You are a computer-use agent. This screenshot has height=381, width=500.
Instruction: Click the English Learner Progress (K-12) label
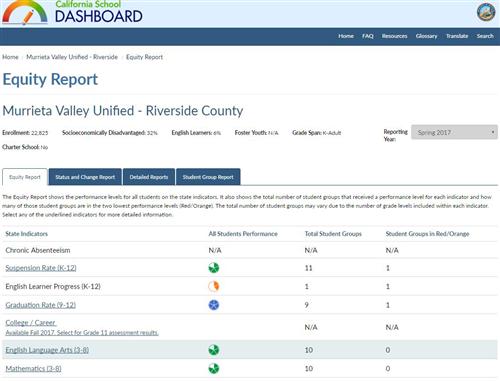tap(53, 286)
